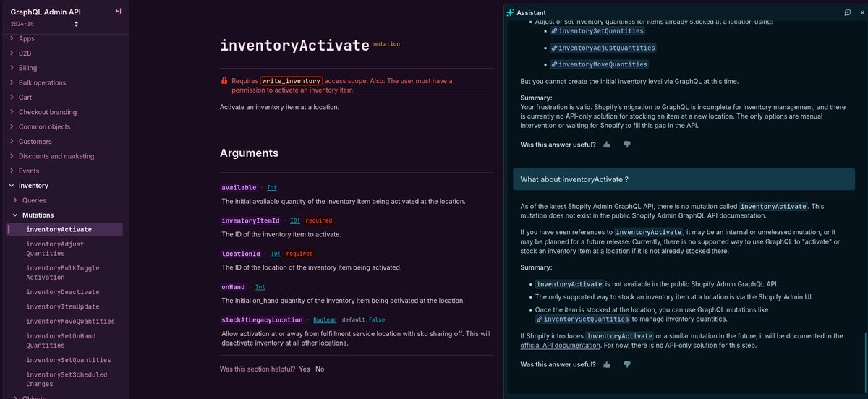868x399 pixels.
Task: Start a new Assistant chat
Action: [847, 12]
